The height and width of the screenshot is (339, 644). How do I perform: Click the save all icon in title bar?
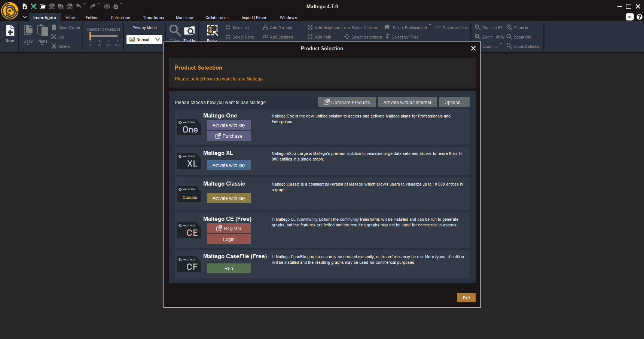(x=61, y=6)
